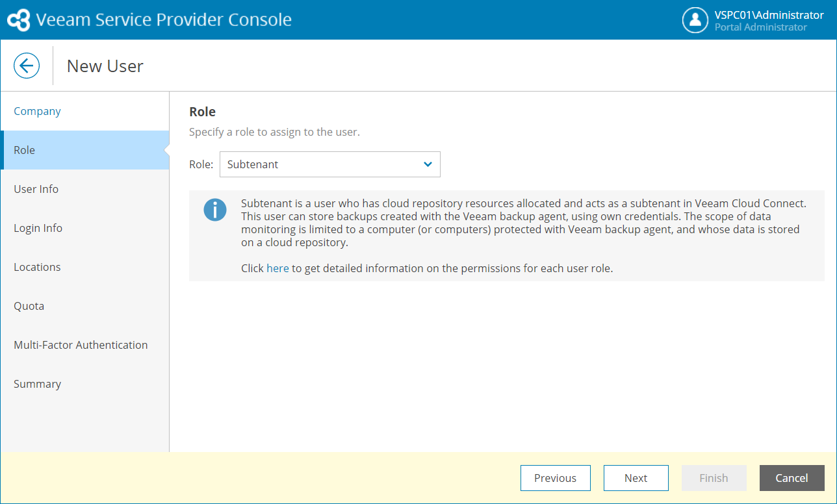Click the Next button
The image size is (837, 504).
pyautogui.click(x=636, y=478)
